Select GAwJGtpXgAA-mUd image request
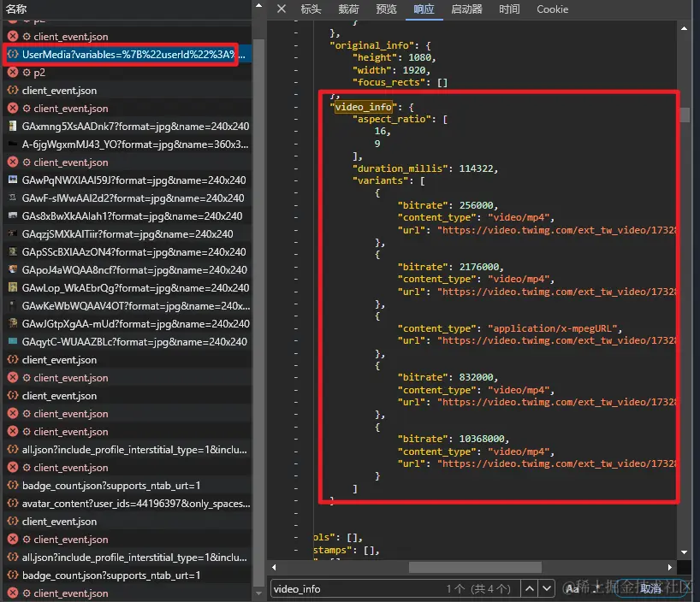 tap(128, 323)
